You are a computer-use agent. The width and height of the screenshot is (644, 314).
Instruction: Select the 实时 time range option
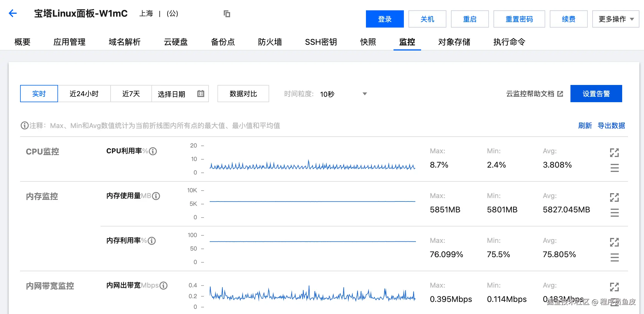(39, 94)
